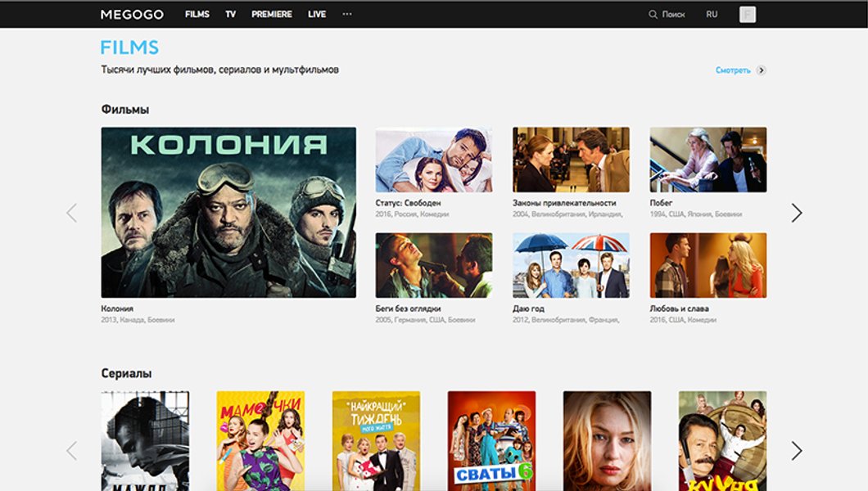Open the user profile avatar
Screen dimensions: 868x491
click(748, 15)
